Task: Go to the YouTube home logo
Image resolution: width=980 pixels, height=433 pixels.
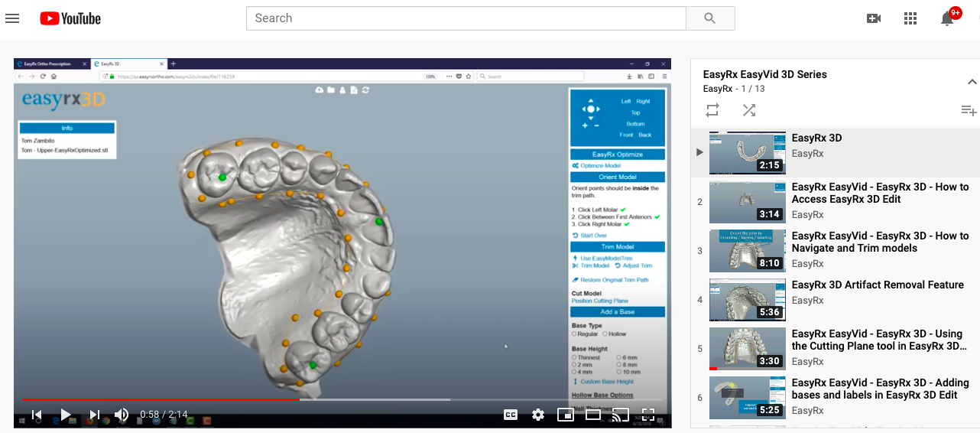Action: (x=70, y=18)
